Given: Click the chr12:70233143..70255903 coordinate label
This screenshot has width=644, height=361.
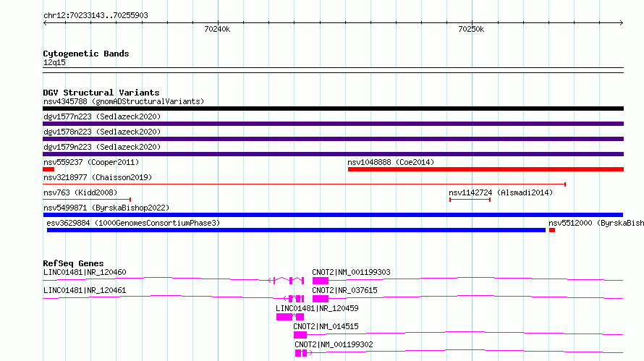Looking at the screenshot, I should (x=96, y=16).
